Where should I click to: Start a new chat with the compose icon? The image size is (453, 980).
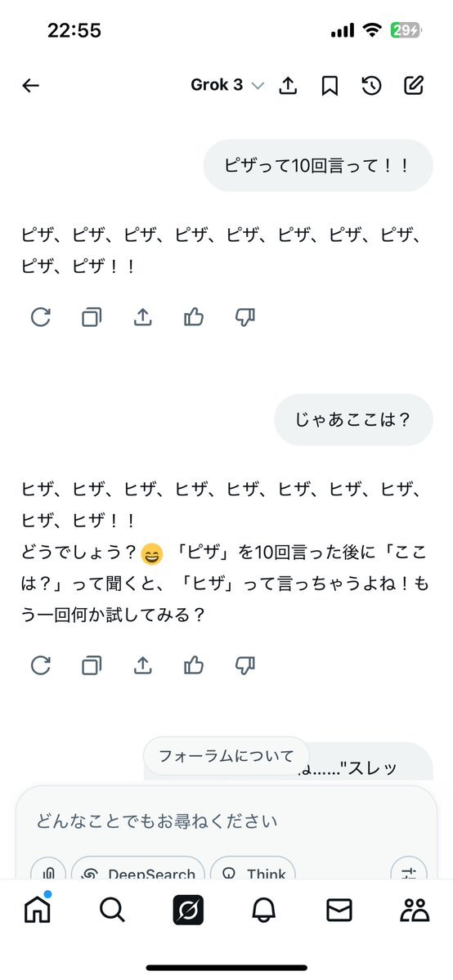click(414, 85)
